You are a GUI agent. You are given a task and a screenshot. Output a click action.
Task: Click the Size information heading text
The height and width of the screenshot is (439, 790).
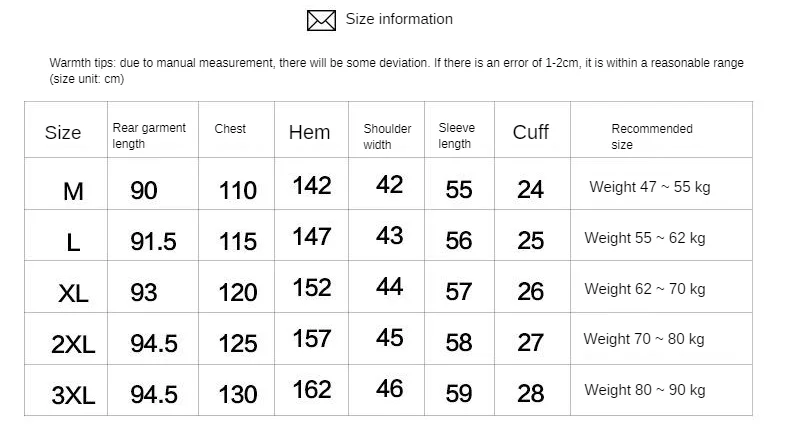pos(399,19)
